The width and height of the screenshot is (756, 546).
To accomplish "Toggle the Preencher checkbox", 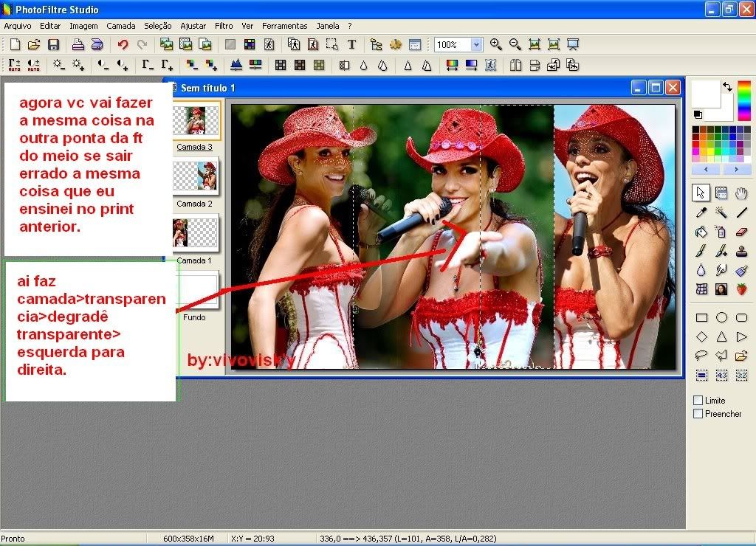I will (698, 414).
